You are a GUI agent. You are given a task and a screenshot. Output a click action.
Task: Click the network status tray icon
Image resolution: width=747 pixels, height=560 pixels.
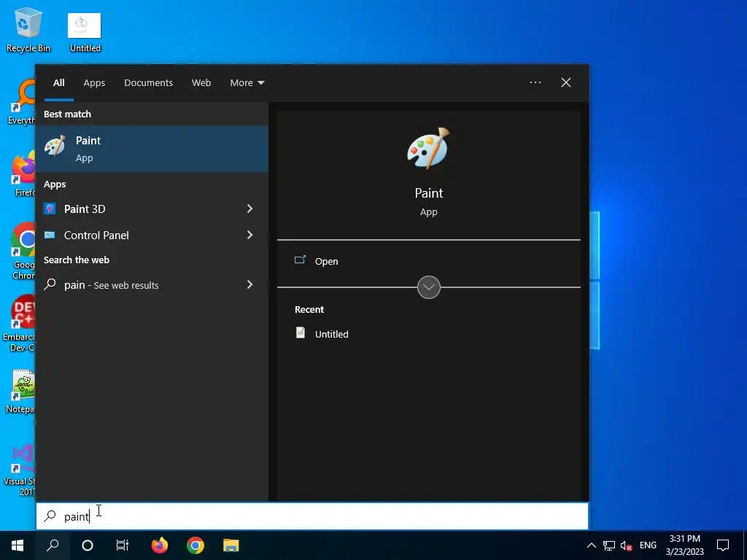pyautogui.click(x=609, y=545)
